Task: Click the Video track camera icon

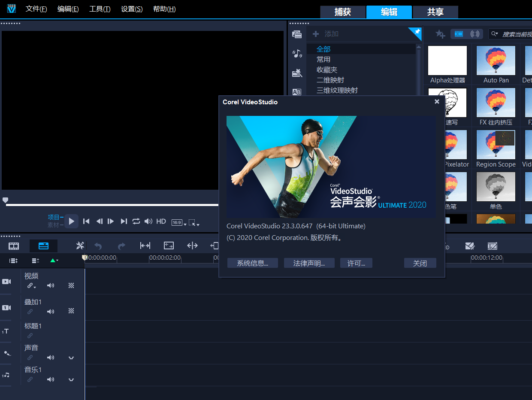Action: 6,282
